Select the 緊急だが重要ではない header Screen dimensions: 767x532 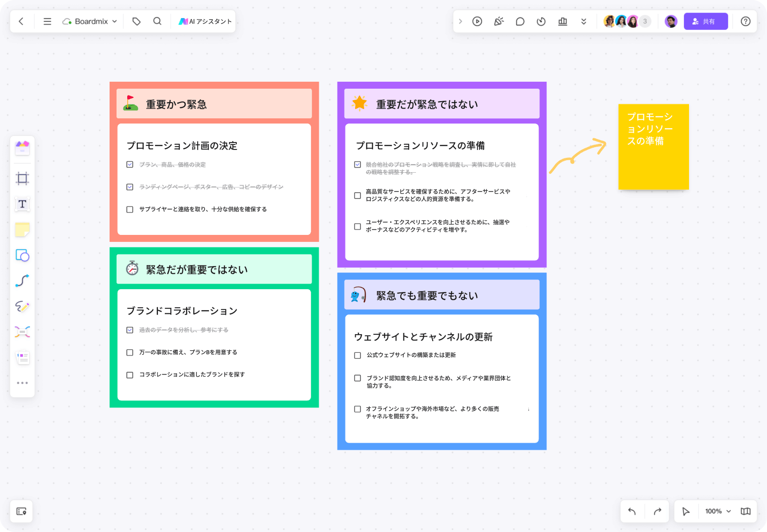tap(214, 269)
